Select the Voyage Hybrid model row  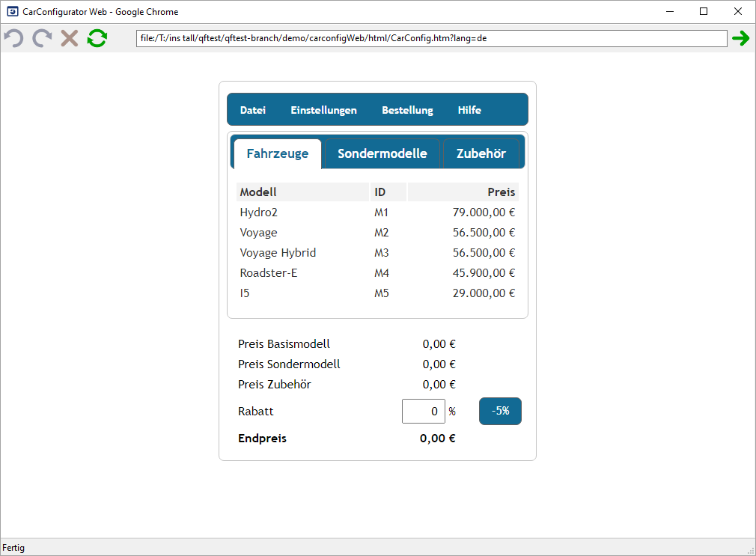(377, 253)
